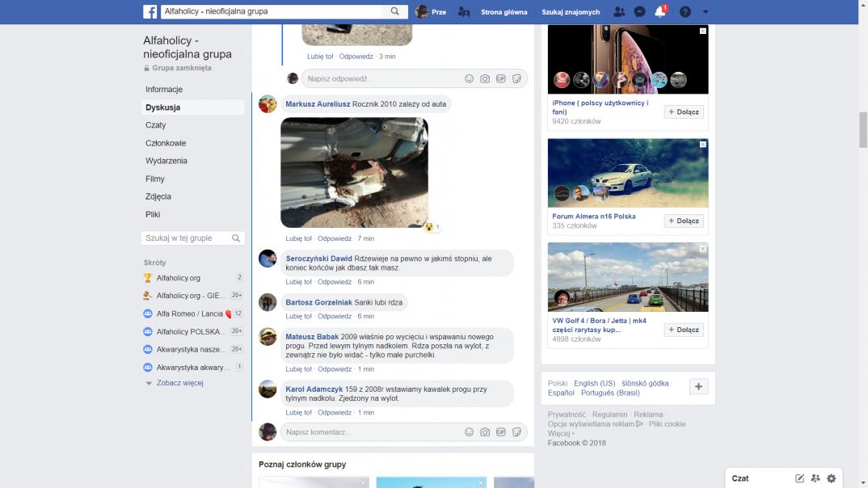Image resolution: width=868 pixels, height=488 pixels.
Task: Add sticker in the reply box
Action: 516,78
